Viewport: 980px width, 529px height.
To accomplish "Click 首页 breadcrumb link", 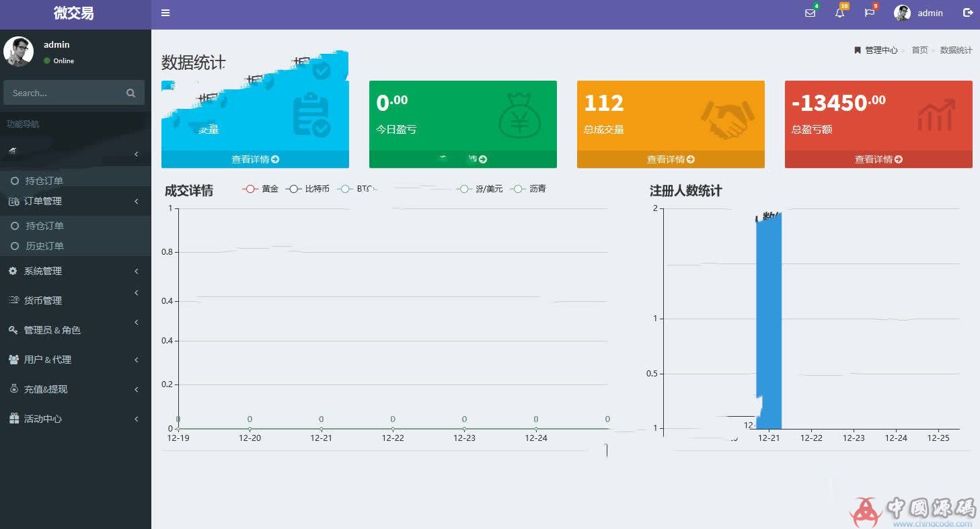I will pyautogui.click(x=919, y=50).
